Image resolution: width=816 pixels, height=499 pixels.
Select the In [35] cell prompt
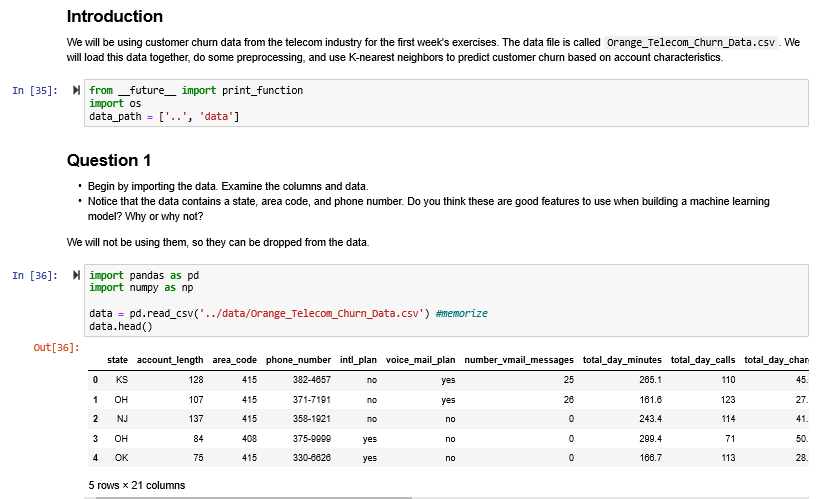35,90
